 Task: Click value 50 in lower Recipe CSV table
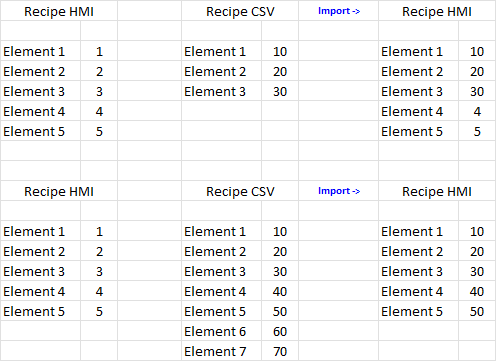(x=280, y=311)
